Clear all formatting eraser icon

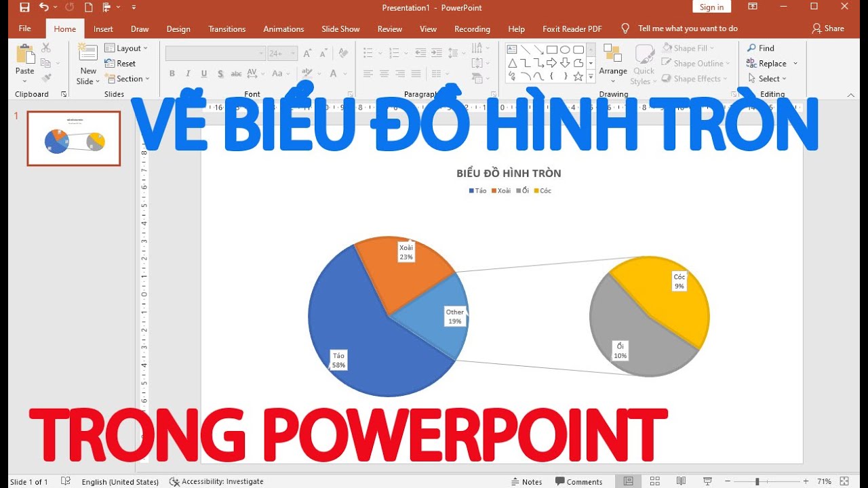(343, 53)
